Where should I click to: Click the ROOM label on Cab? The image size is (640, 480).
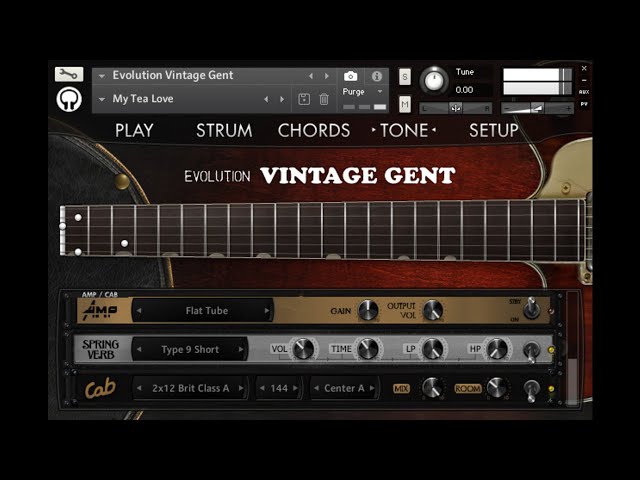467,389
